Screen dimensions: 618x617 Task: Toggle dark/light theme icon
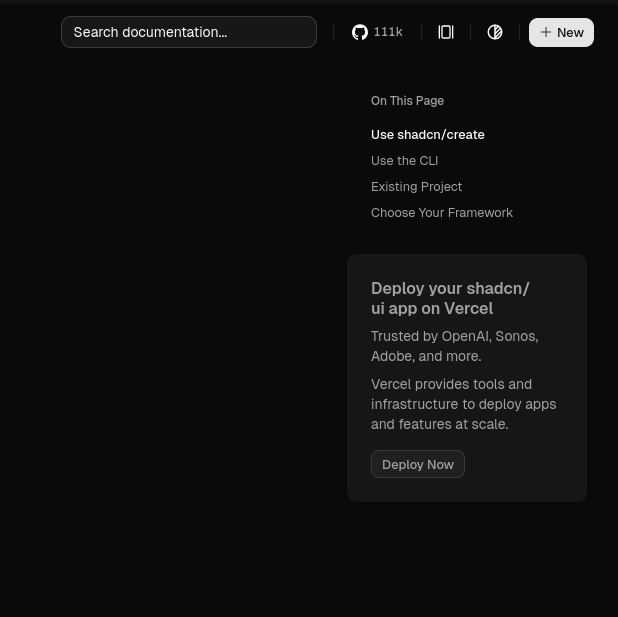(495, 32)
